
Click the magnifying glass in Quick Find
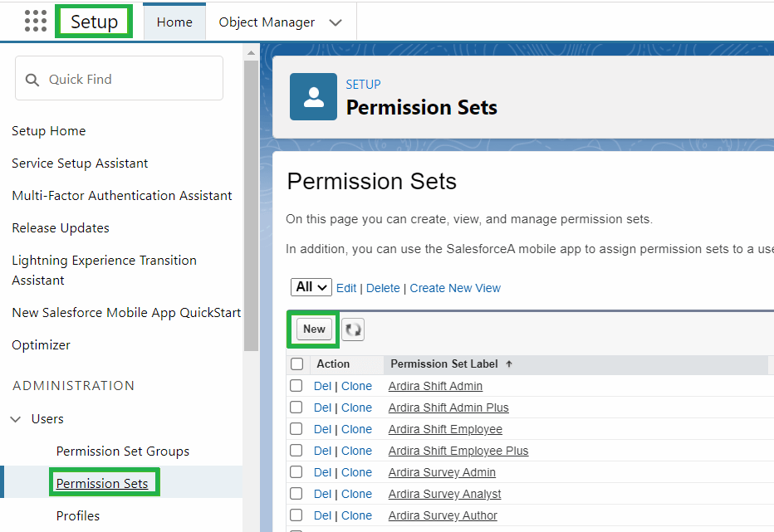32,77
